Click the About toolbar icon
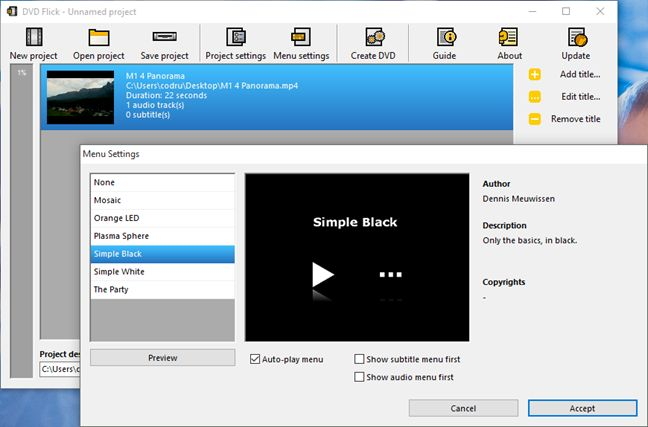 (x=509, y=38)
